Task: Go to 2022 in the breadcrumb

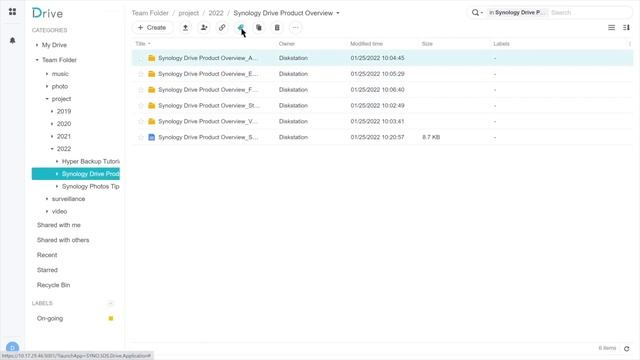Action: click(216, 13)
